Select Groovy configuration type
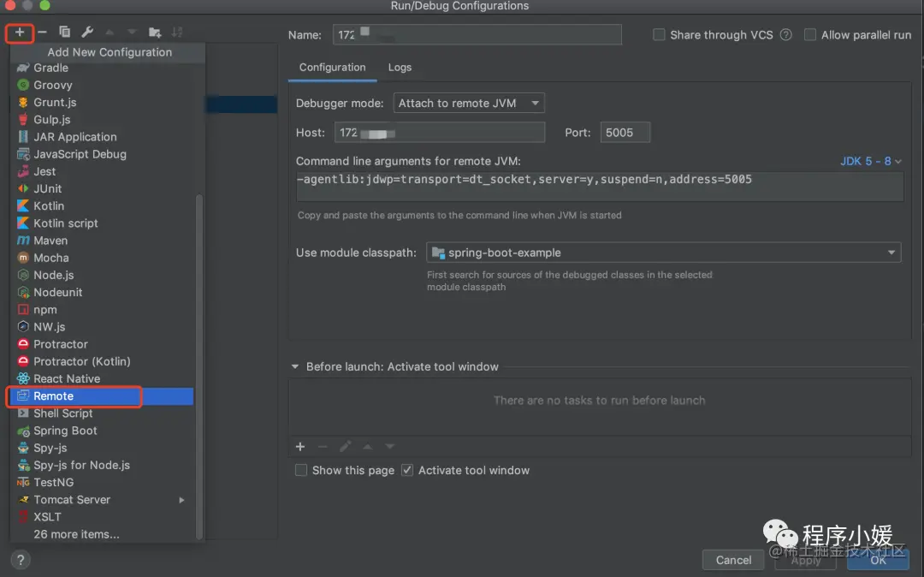The image size is (924, 577). pyautogui.click(x=101, y=85)
